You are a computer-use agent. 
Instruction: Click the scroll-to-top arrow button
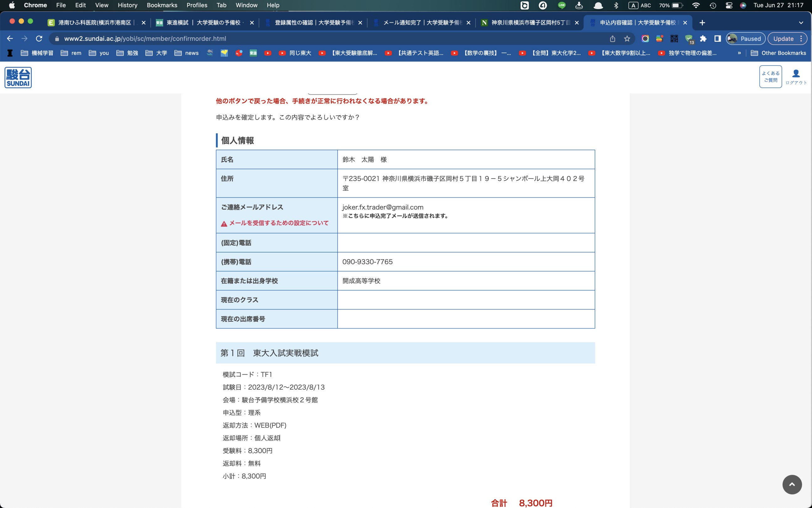(792, 484)
